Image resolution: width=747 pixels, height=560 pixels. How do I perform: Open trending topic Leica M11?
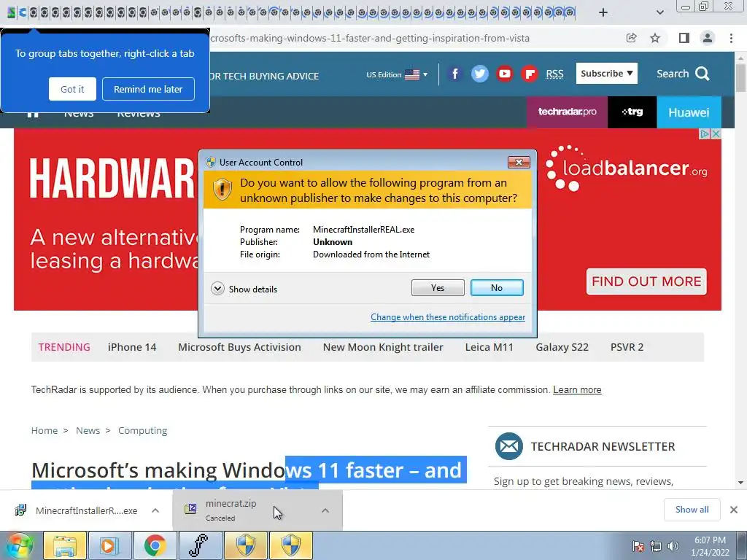click(x=489, y=347)
